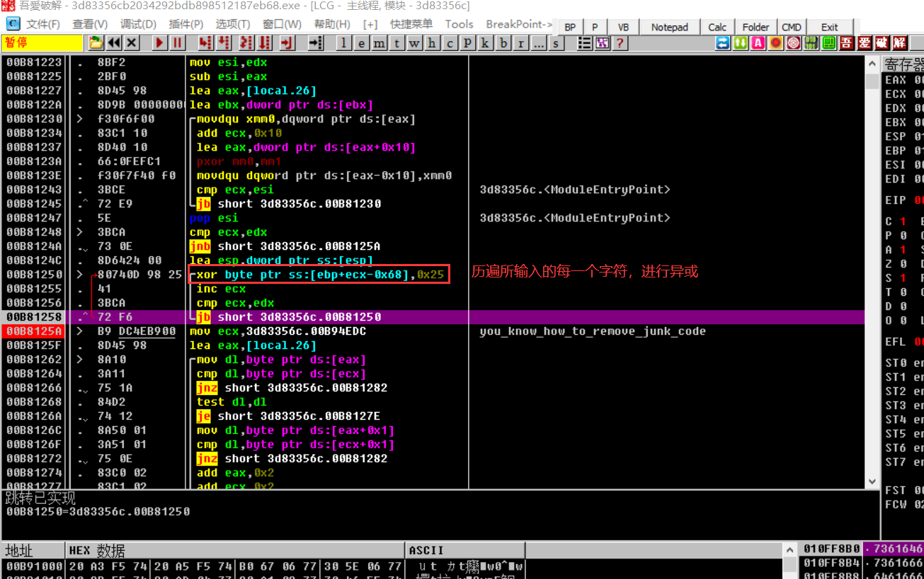Click the red target circle plugin icon
This screenshot has height=579, width=924.
point(794,43)
